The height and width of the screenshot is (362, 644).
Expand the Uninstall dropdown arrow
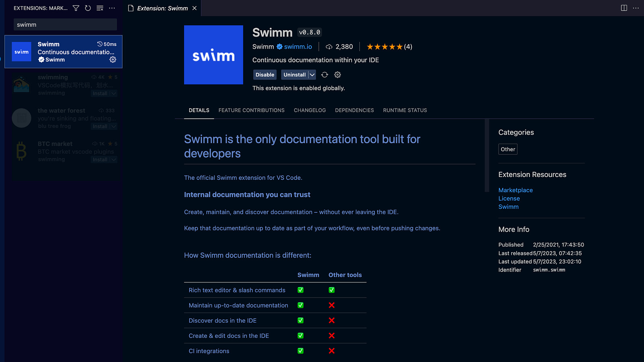[312, 75]
